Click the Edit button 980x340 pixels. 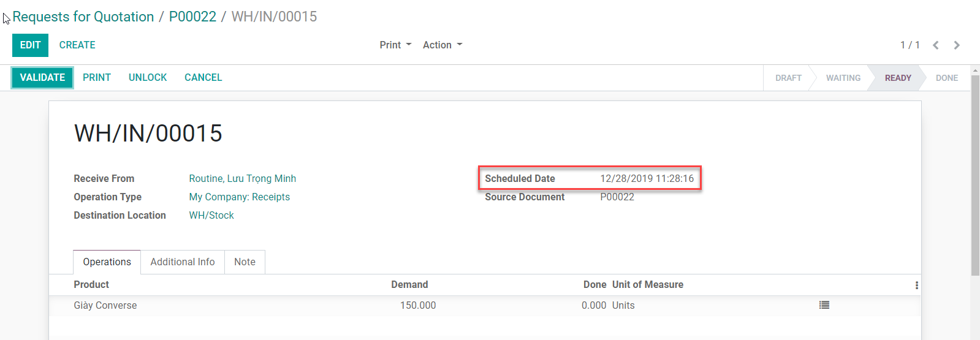pos(30,45)
